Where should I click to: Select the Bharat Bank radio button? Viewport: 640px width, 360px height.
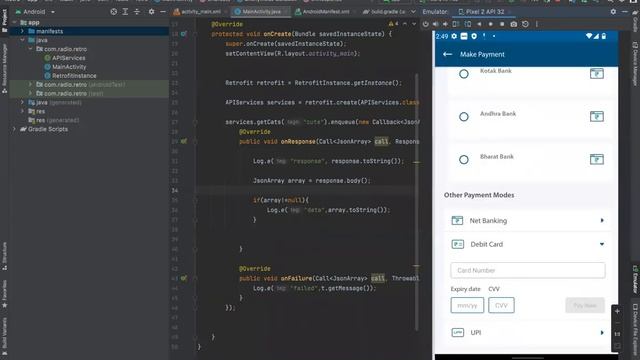(464, 160)
